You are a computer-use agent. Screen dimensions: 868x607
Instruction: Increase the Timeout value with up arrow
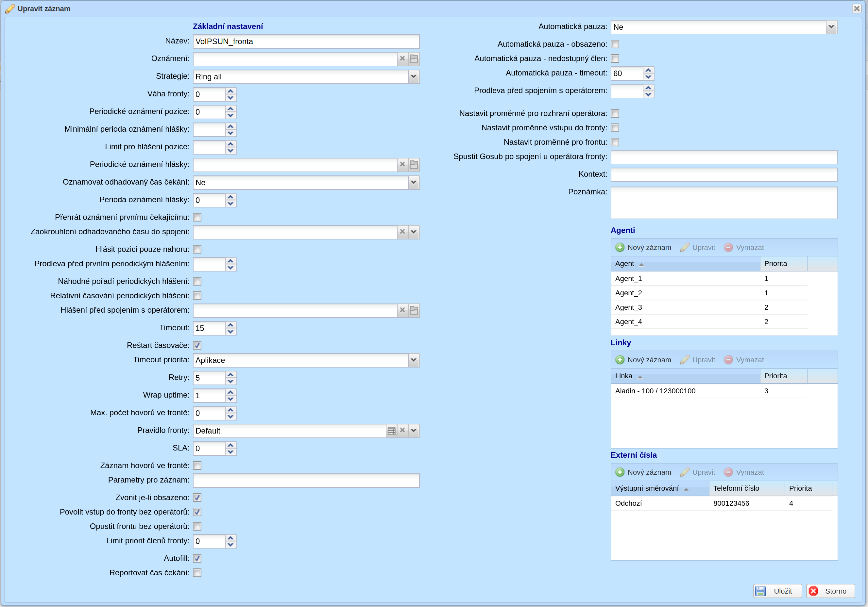tap(230, 325)
